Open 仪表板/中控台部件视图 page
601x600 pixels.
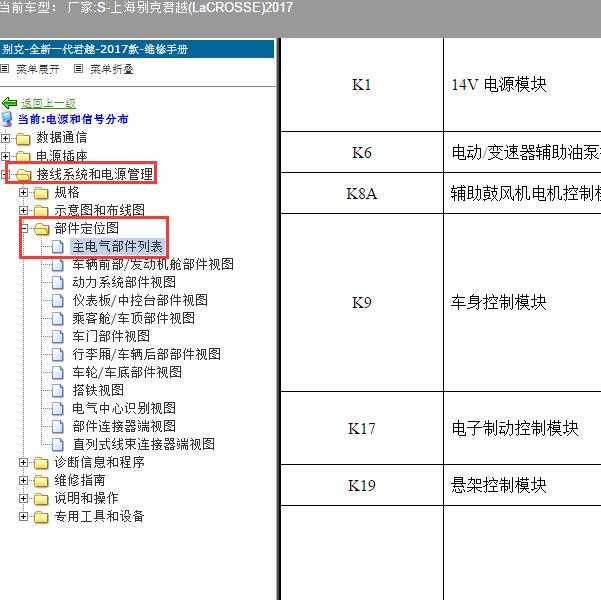pyautogui.click(x=140, y=300)
